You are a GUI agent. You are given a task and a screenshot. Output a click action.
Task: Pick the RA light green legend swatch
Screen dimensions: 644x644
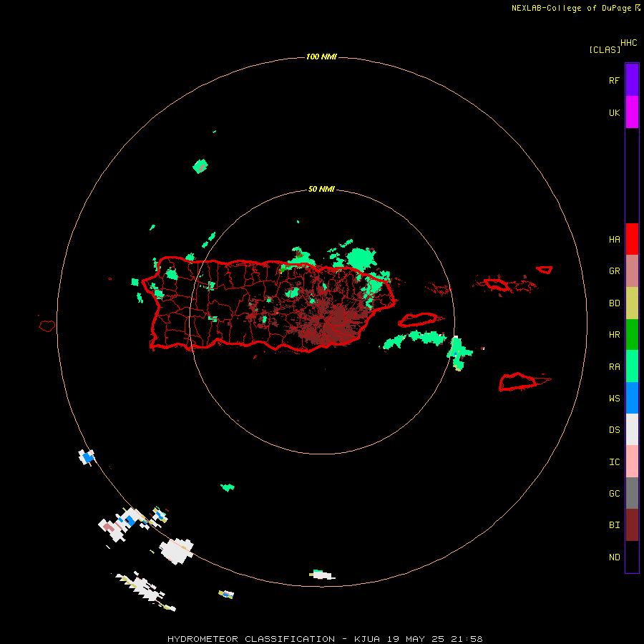(632, 366)
